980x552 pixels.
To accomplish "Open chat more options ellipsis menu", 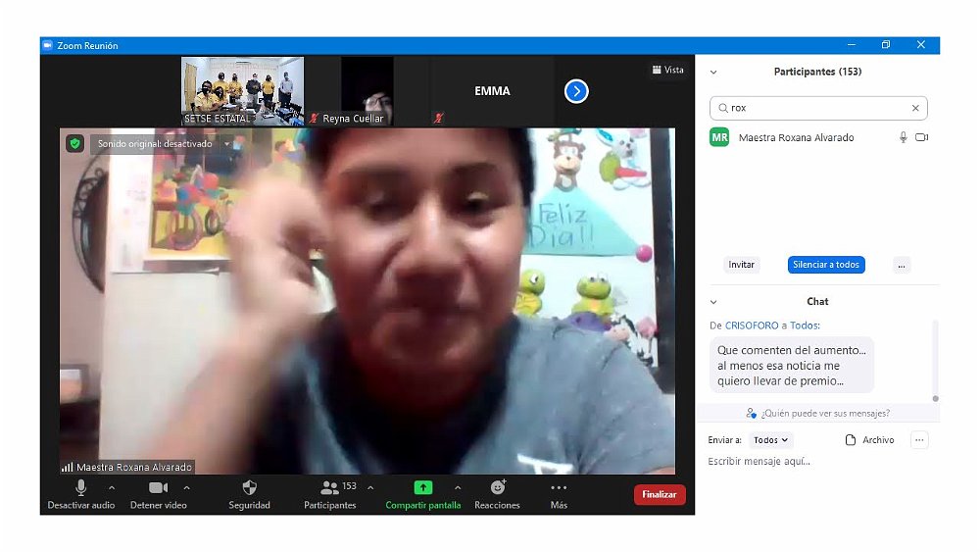I will pyautogui.click(x=919, y=440).
